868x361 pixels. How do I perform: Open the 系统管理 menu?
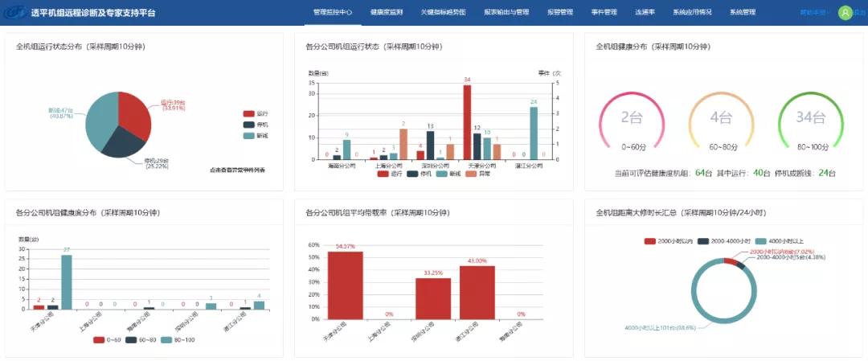(x=742, y=13)
